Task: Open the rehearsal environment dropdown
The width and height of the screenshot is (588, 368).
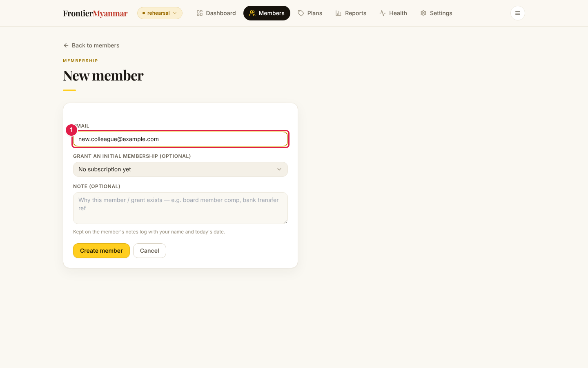Action: (x=160, y=13)
